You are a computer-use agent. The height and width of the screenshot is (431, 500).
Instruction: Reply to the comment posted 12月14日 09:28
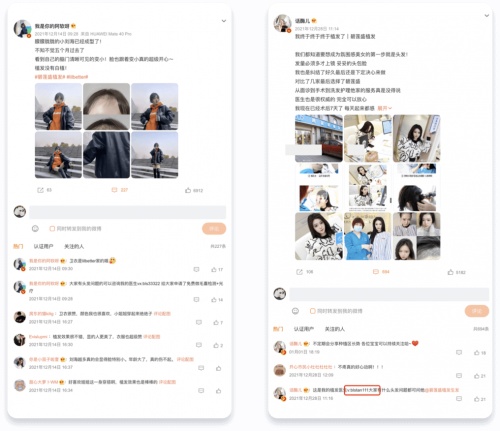click(196, 300)
